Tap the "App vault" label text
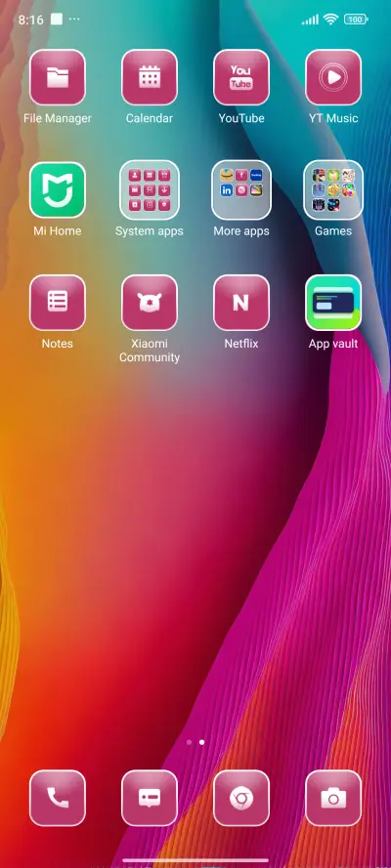 333,344
